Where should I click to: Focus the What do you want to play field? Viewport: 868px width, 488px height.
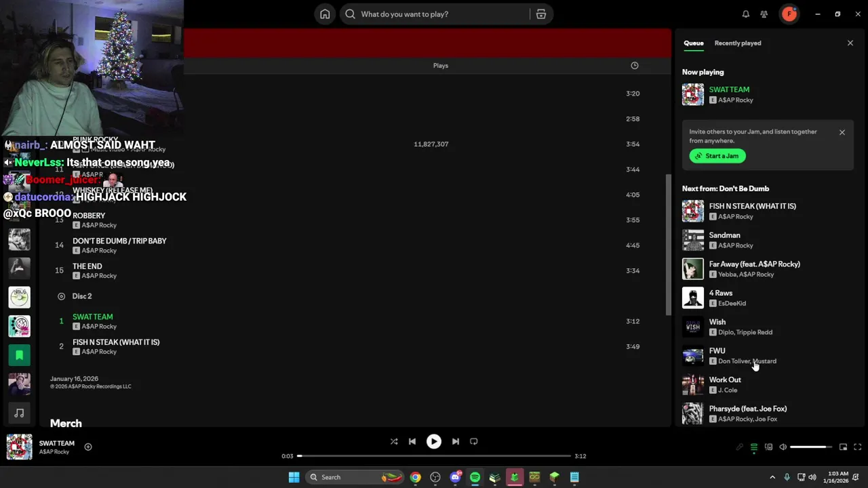434,14
